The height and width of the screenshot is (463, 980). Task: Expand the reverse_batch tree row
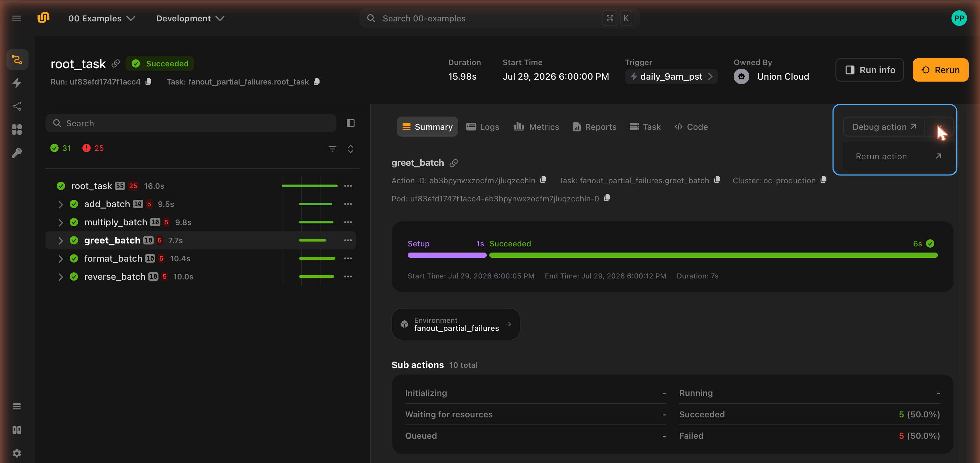tap(61, 277)
